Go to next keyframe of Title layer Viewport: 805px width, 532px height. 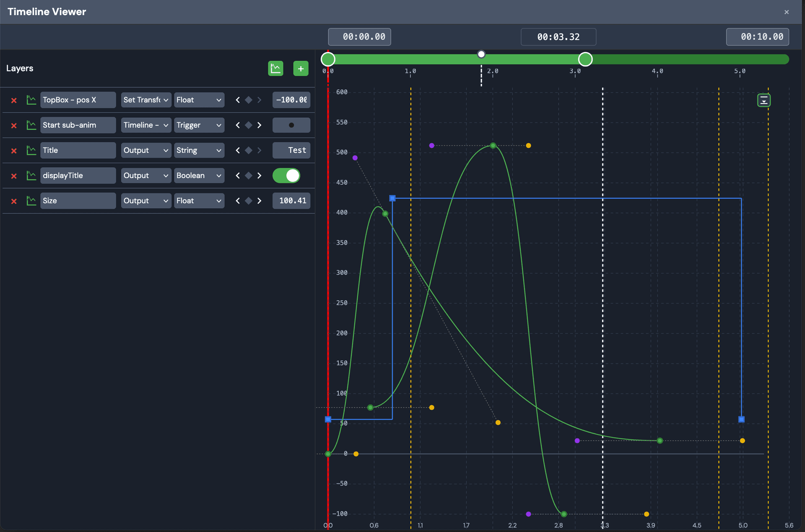[x=260, y=150]
